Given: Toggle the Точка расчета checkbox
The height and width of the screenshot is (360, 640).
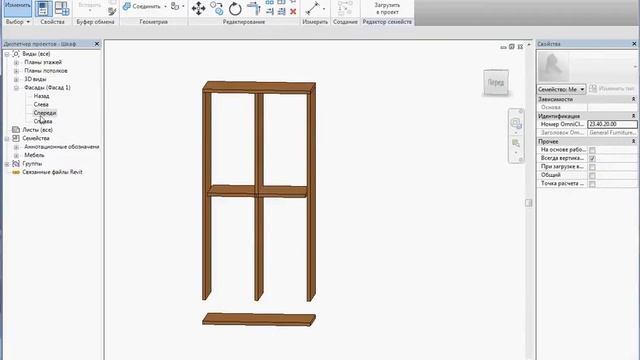Looking at the screenshot, I should (592, 184).
